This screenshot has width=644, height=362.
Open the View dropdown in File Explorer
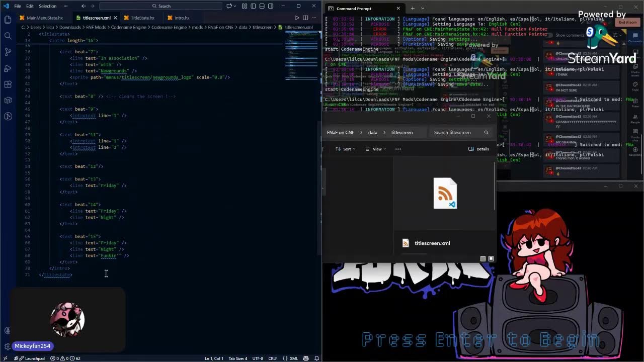(x=375, y=149)
